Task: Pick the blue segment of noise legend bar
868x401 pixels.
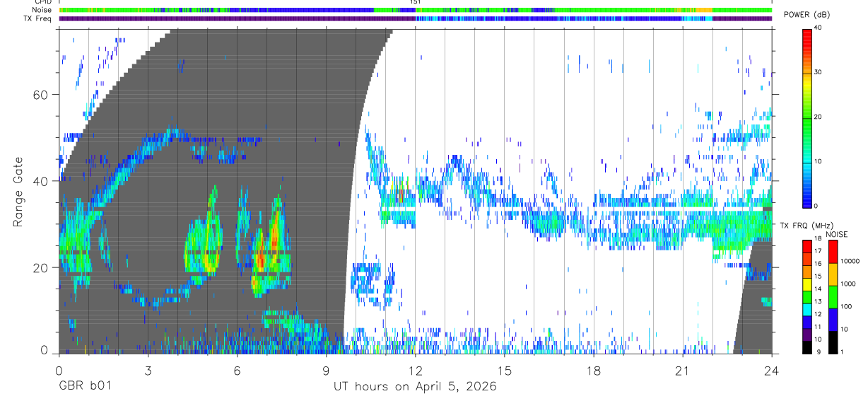Action: pos(833,320)
